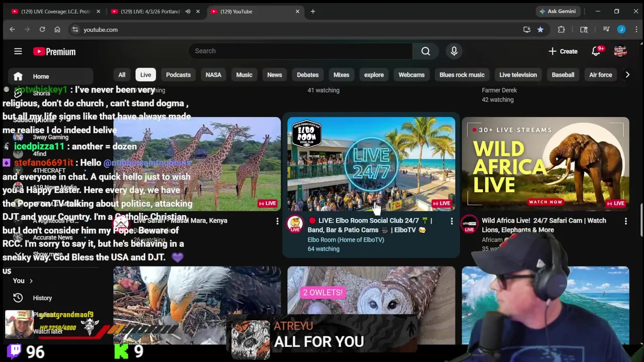The image size is (644, 362).
Task: Select the Live filter chip
Action: tap(145, 75)
